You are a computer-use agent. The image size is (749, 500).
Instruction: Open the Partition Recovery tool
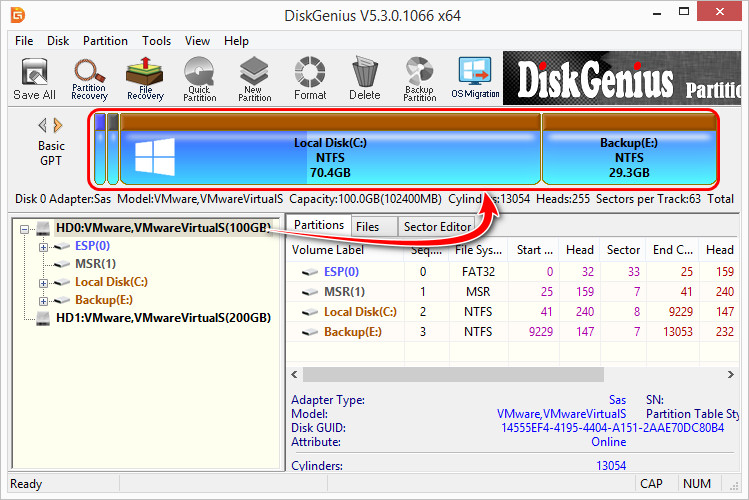(x=89, y=79)
